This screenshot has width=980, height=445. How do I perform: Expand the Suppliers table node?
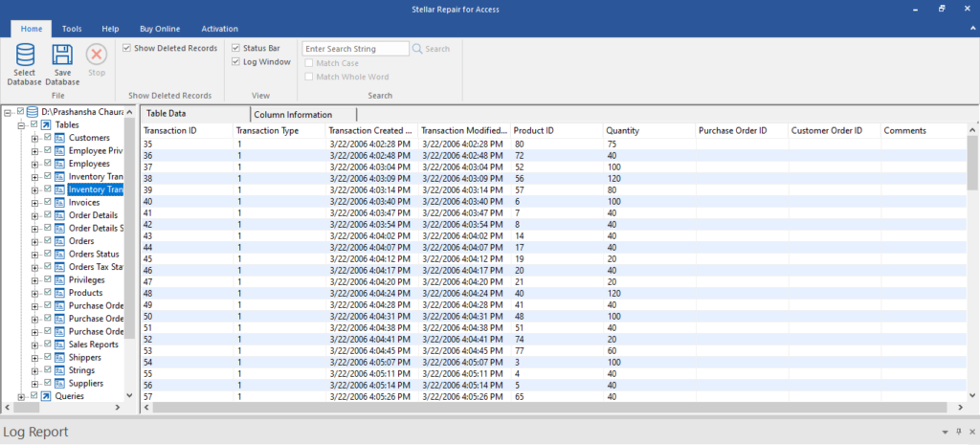(34, 384)
